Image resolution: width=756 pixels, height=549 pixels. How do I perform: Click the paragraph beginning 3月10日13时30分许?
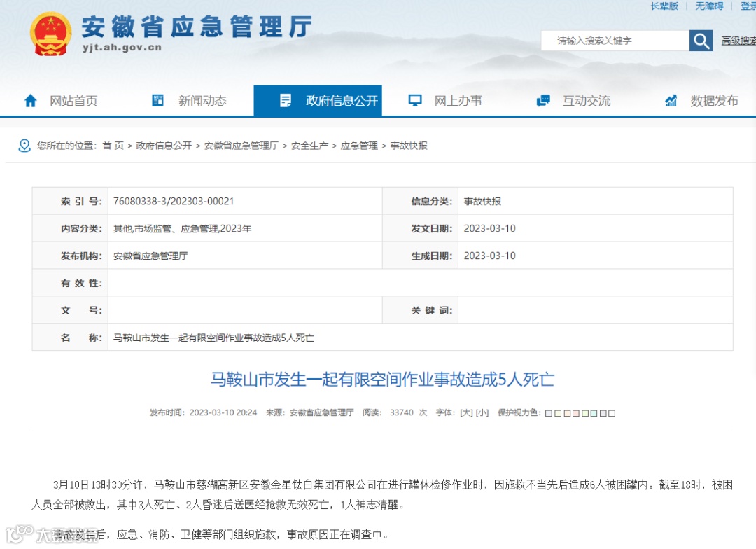point(382,494)
